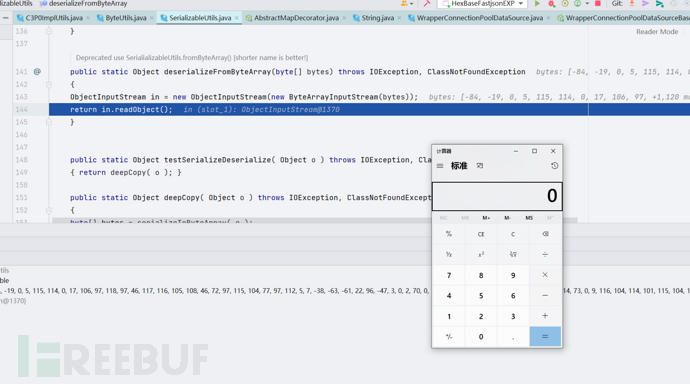
Task: Click the calculator decimal point key
Action: click(x=513, y=336)
